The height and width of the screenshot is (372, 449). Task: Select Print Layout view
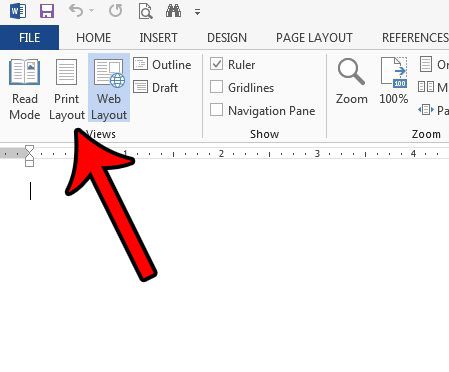(67, 89)
